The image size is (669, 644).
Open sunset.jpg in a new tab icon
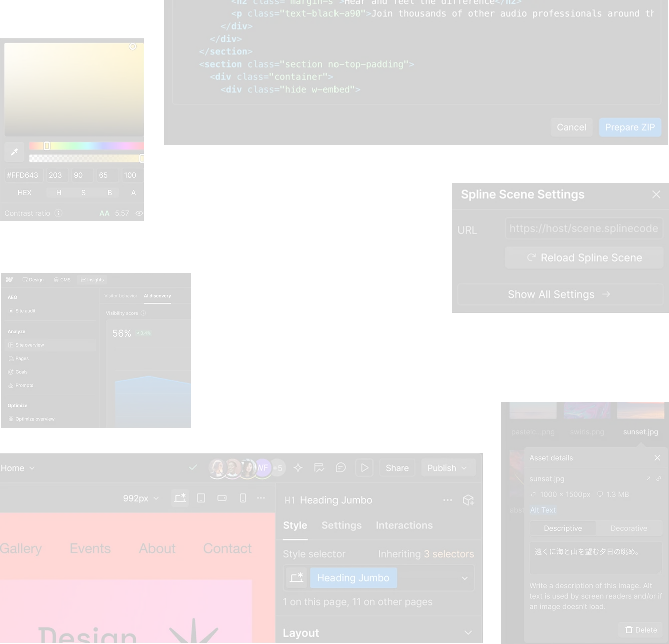[648, 479]
